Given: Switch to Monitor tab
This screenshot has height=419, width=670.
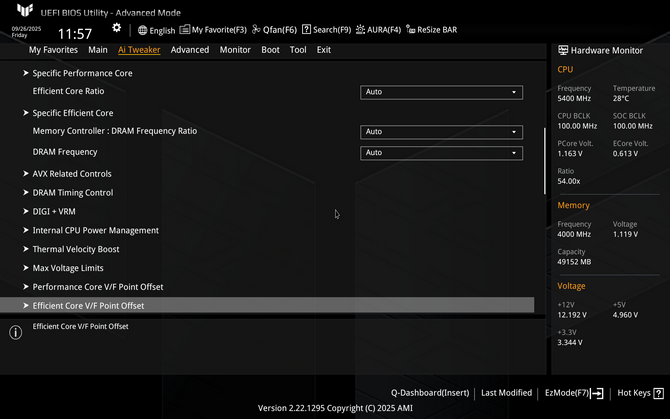Looking at the screenshot, I should coord(235,50).
